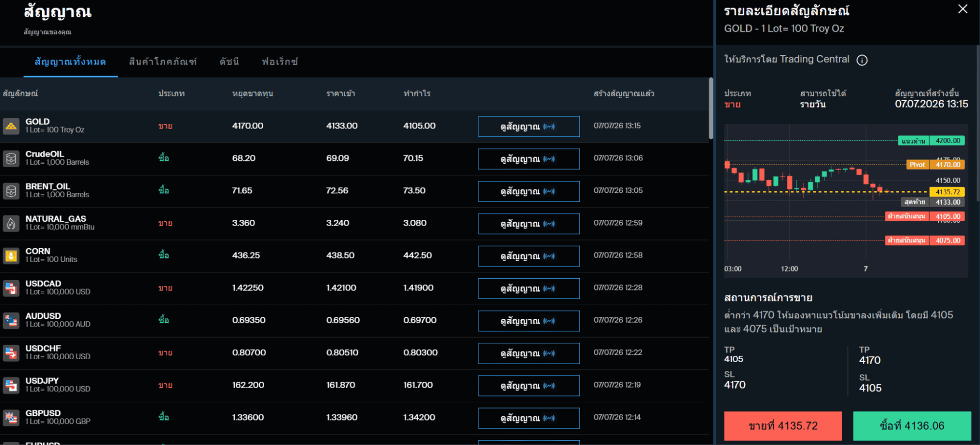Viewport: 980px width, 445px height.
Task: Click the Pivot 4170.00 chart marker
Action: 935,165
